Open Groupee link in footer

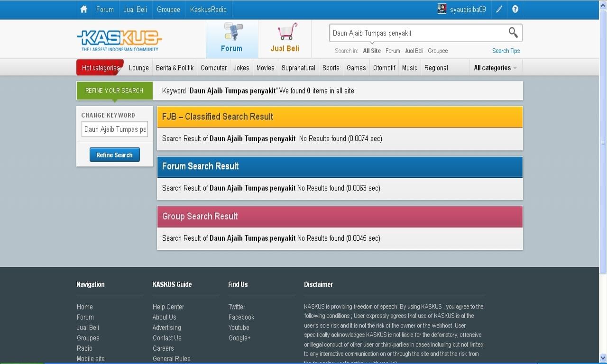[x=88, y=338]
